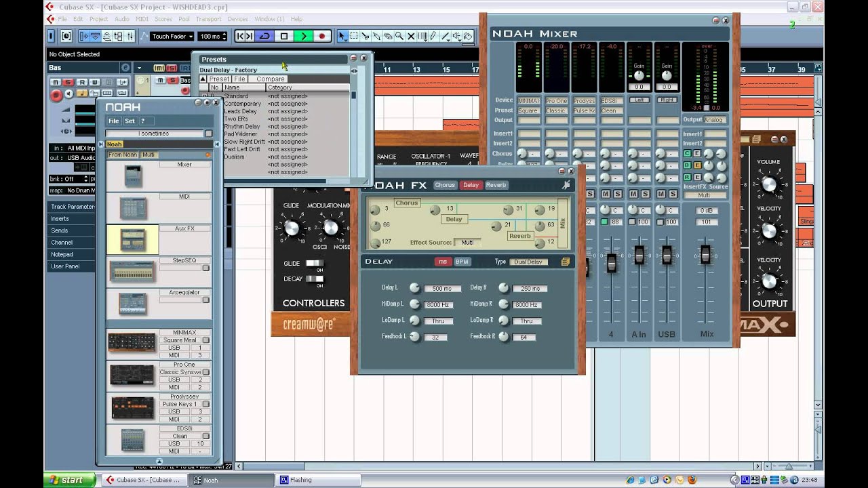The height and width of the screenshot is (488, 868).
Task: Open the Inserts inspector tab
Action: [71, 219]
